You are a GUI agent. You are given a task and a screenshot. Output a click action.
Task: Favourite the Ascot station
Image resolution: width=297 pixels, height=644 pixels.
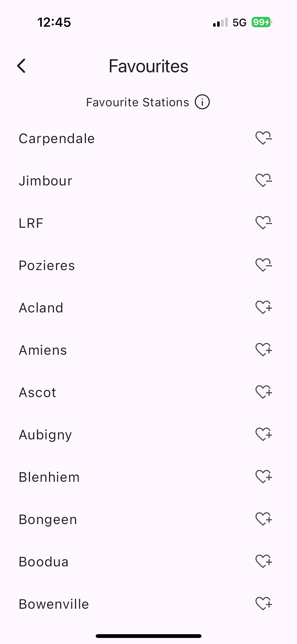point(263,392)
